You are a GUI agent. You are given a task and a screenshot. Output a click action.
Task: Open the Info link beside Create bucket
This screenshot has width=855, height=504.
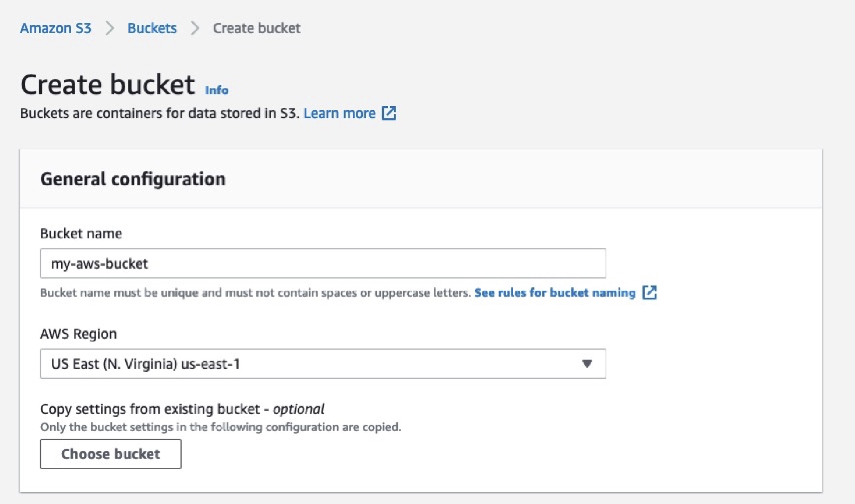tap(217, 90)
